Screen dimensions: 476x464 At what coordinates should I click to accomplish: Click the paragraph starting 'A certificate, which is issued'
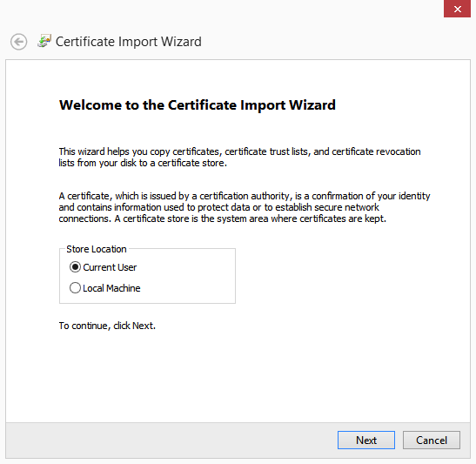click(x=245, y=207)
